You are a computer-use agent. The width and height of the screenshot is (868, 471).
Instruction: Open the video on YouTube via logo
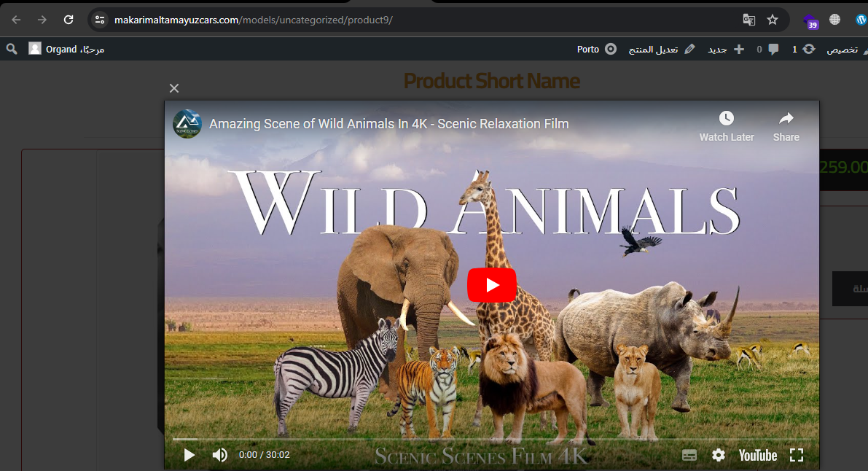758,456
